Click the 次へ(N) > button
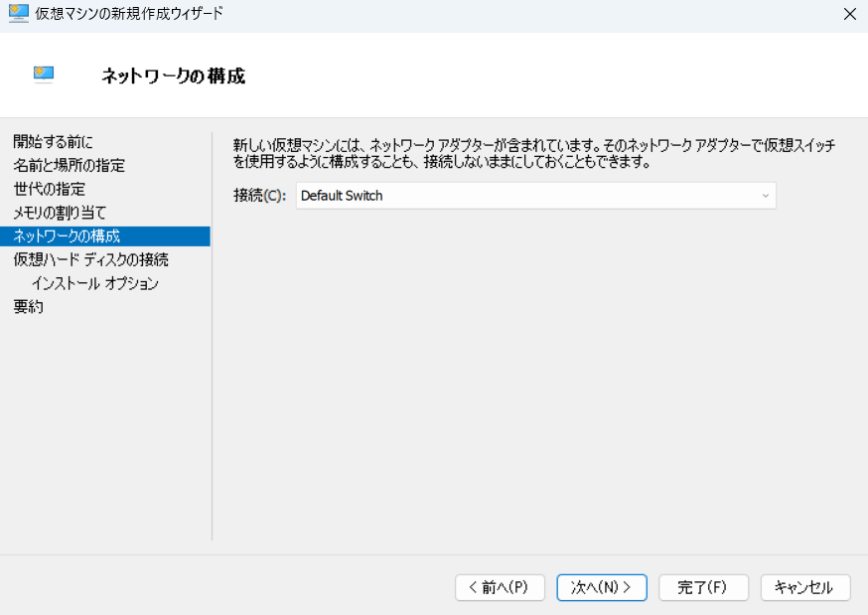 (602, 587)
